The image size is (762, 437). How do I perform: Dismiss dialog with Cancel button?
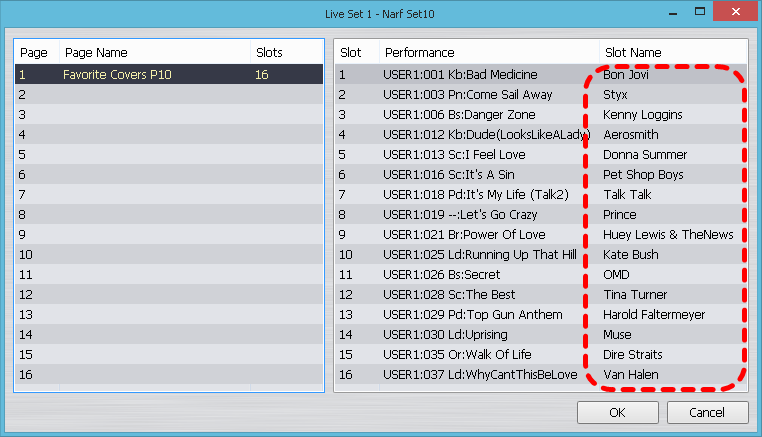coord(707,412)
